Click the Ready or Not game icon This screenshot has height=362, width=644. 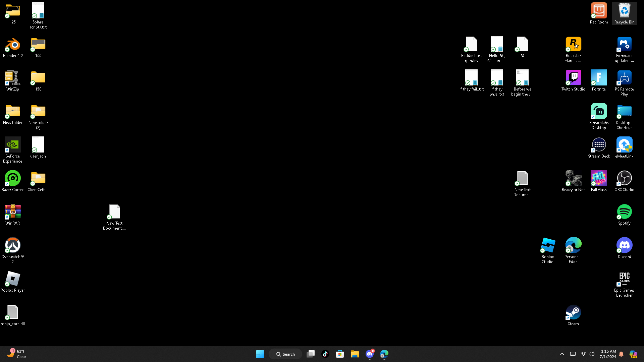574,182
